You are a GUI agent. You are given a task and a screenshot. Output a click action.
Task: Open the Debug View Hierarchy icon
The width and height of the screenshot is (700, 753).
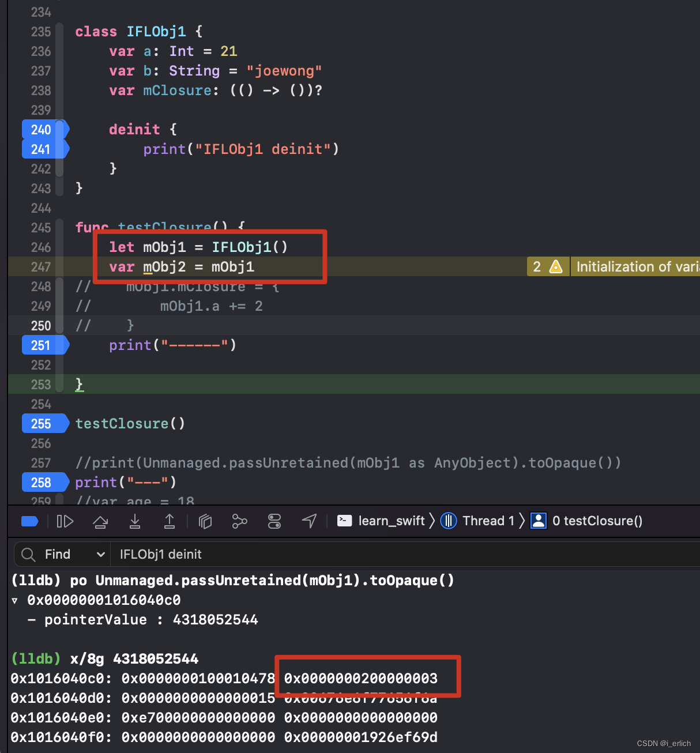(205, 521)
